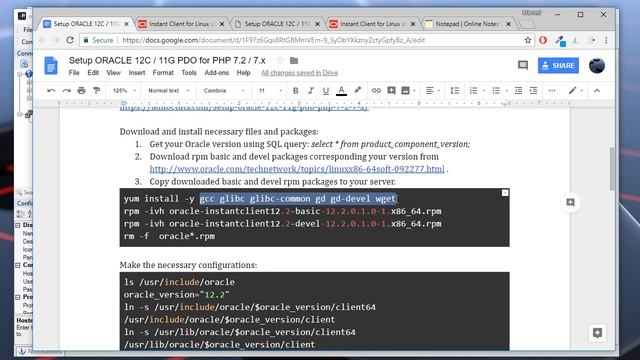Click the add comment bubble in margin
640x360 pixels.
click(570, 202)
